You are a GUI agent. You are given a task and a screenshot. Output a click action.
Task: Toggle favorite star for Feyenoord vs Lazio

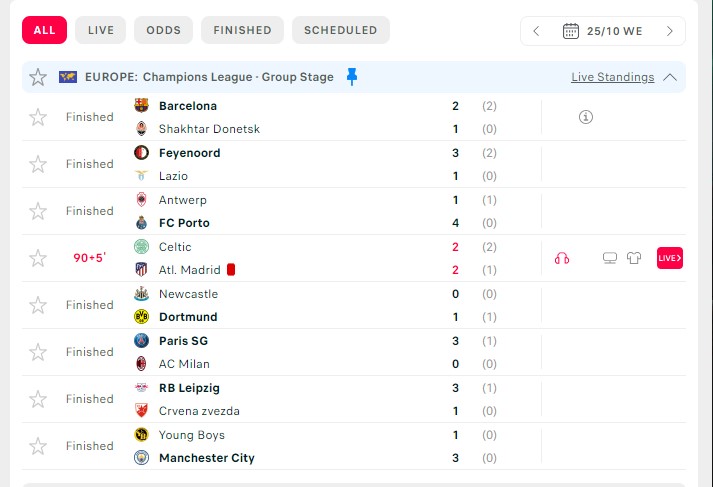click(38, 164)
